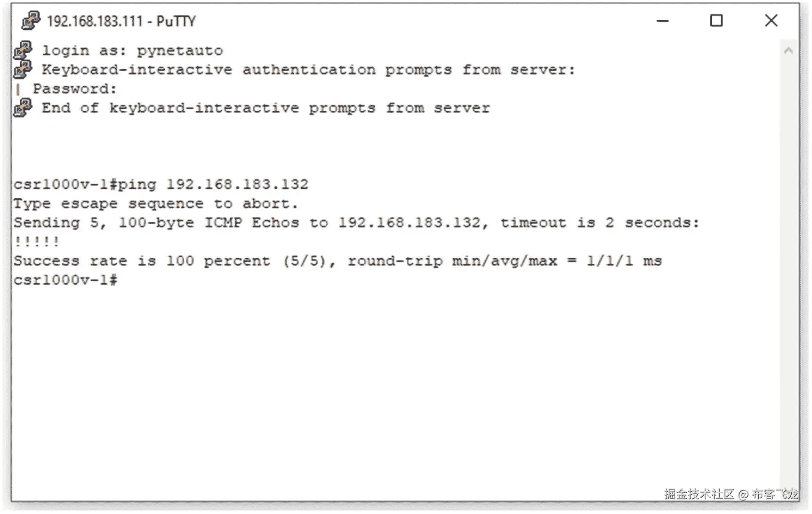Minimize the PuTTY window
This screenshot has height=514, width=812.
[662, 21]
